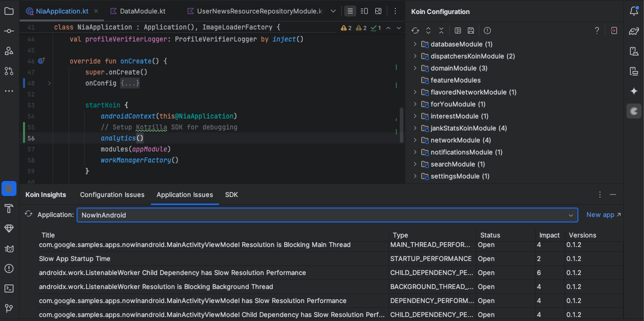Switch to the SDK tab
Screen dimensions: 644x321
[231, 195]
